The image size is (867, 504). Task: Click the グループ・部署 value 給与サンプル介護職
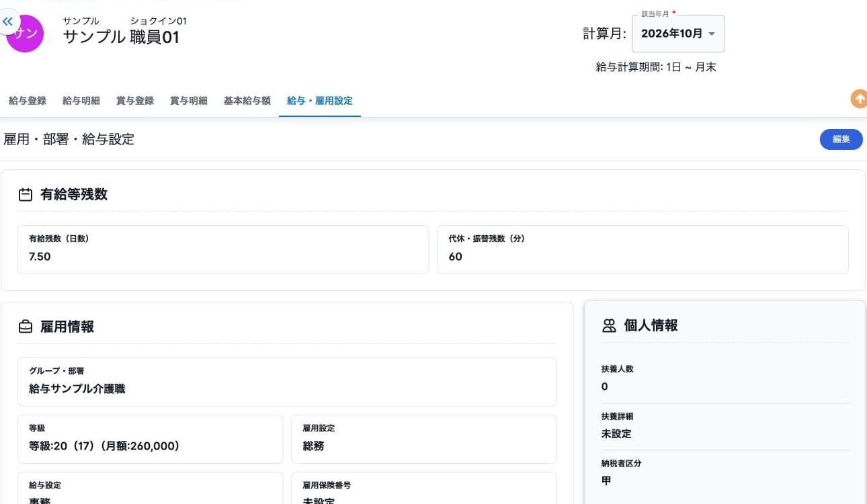[x=77, y=388]
